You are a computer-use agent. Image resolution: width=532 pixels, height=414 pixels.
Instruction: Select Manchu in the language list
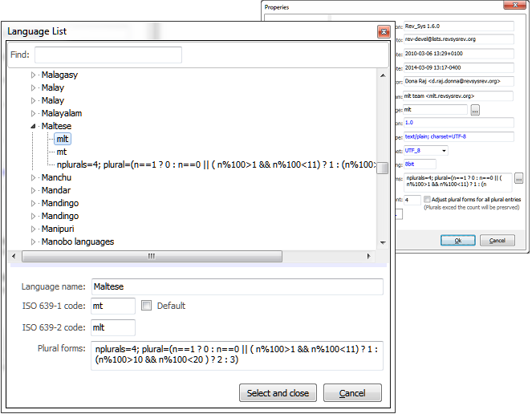point(56,178)
